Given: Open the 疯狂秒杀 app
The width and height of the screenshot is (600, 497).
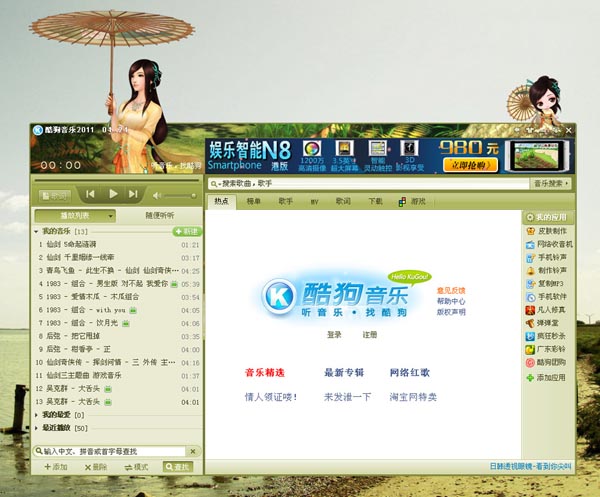Looking at the screenshot, I should 546,336.
